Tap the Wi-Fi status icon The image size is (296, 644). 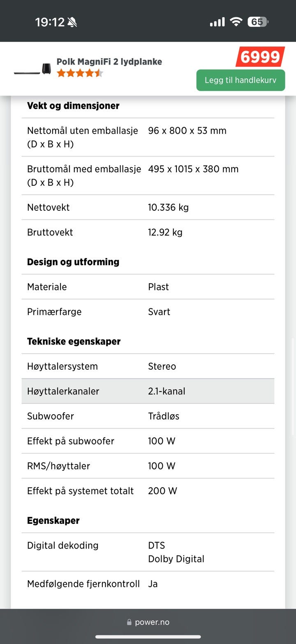tap(236, 22)
